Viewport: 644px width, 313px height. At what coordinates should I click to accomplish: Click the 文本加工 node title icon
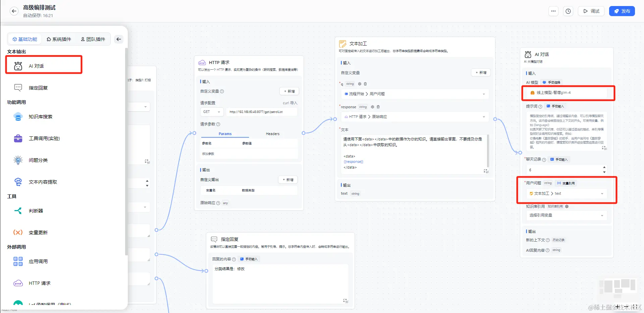[343, 44]
